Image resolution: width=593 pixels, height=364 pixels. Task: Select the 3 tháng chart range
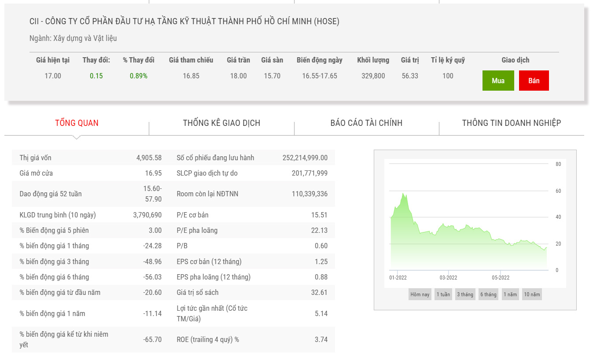point(465,294)
